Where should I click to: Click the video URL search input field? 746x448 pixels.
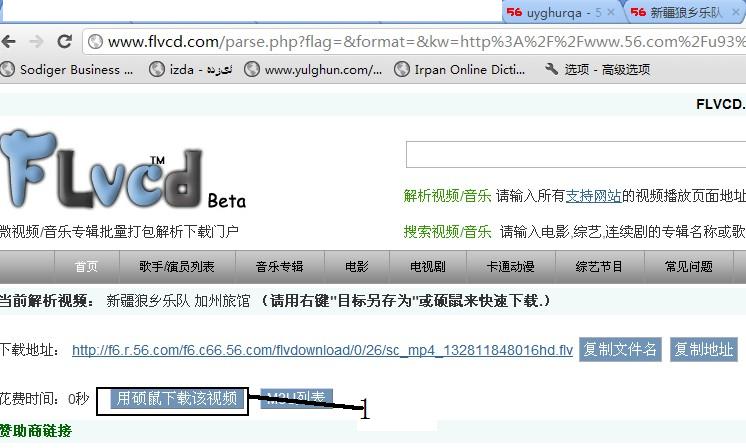tap(576, 154)
